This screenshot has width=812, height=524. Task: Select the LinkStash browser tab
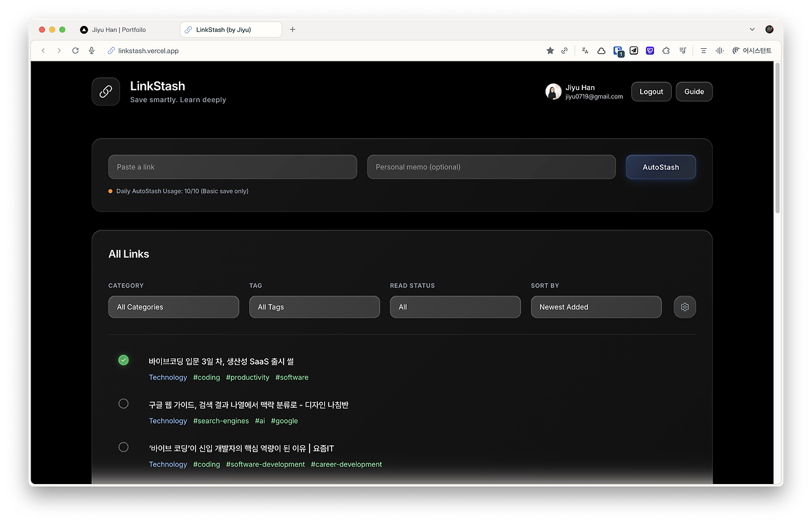point(230,29)
